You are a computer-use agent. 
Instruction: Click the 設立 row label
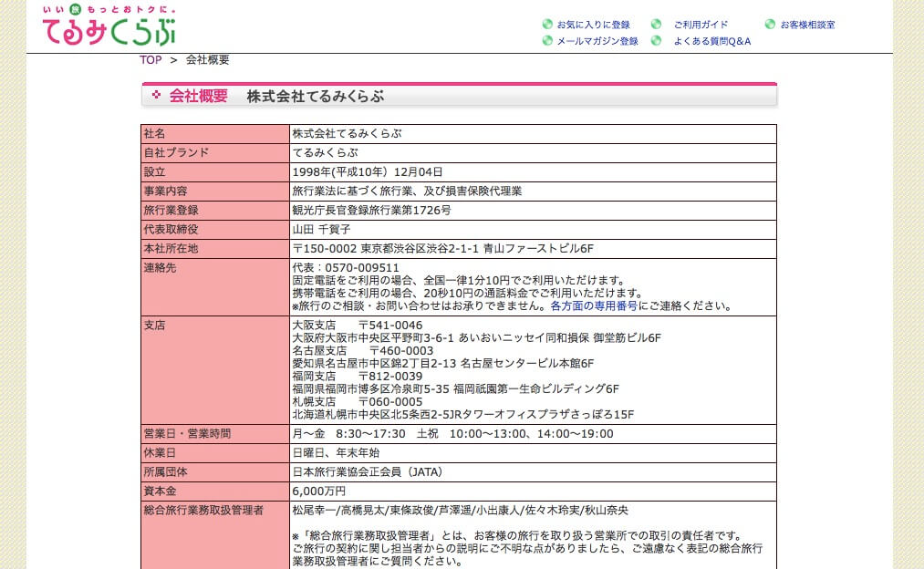click(154, 172)
